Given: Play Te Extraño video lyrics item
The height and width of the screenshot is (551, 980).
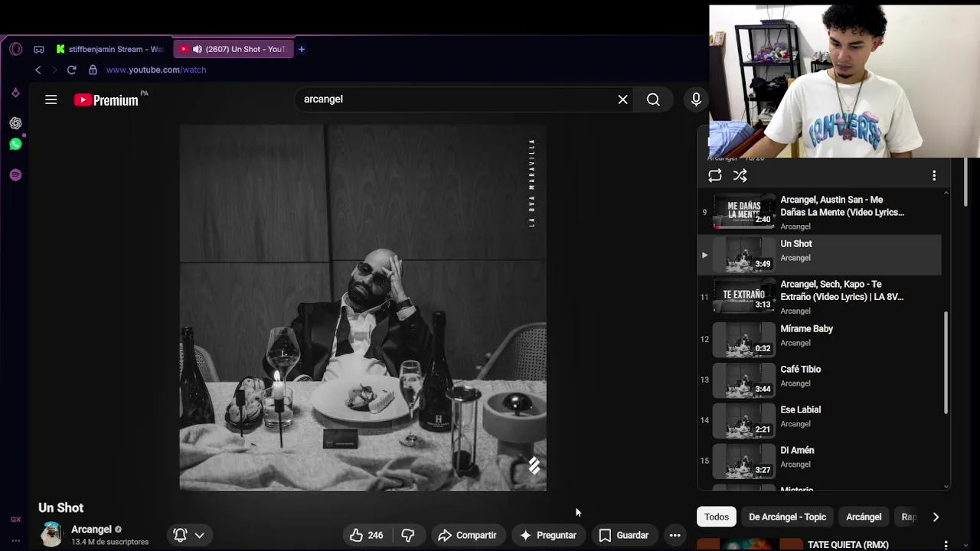Looking at the screenshot, I should pos(819,297).
